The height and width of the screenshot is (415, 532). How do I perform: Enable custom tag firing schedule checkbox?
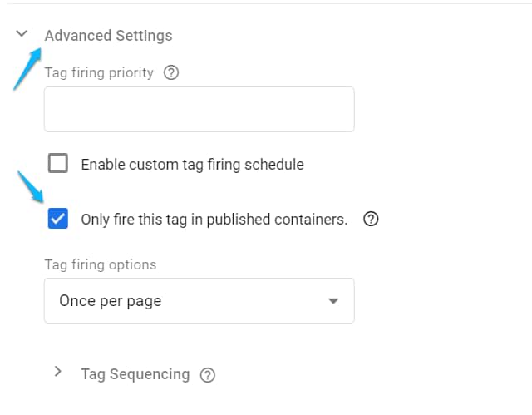[58, 163]
